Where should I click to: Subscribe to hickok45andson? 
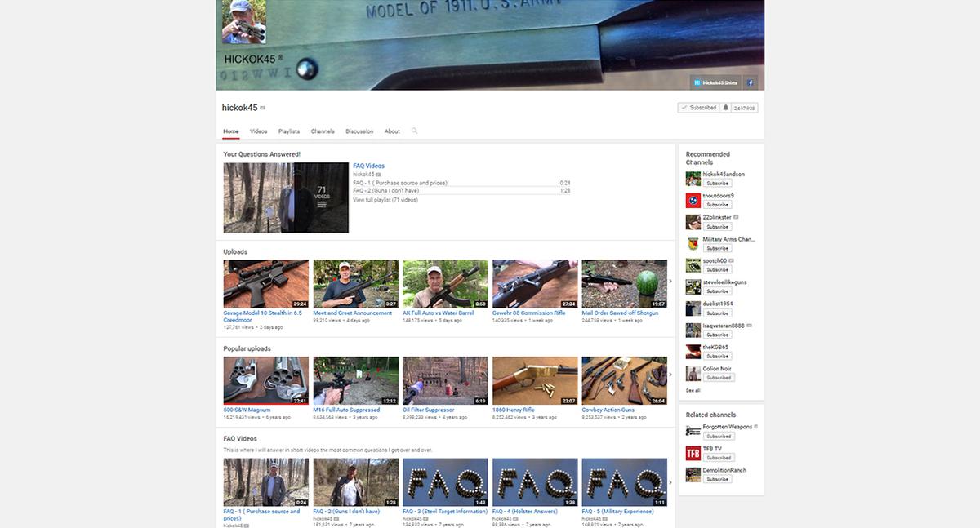click(x=718, y=184)
